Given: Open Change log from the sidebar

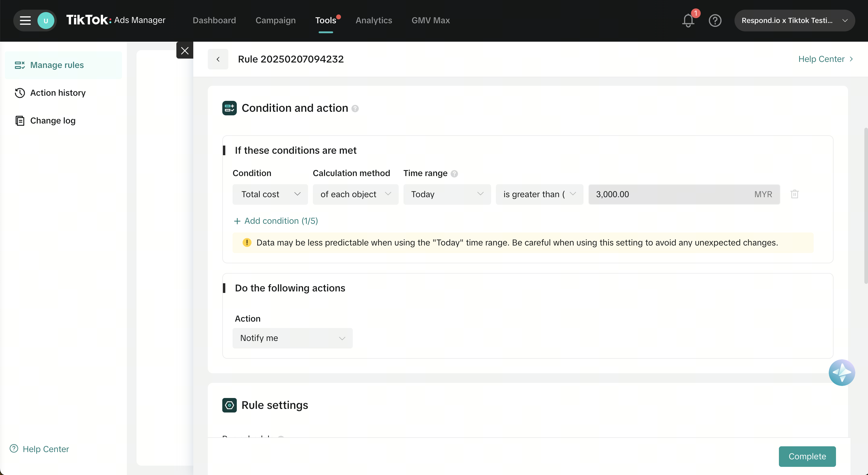Looking at the screenshot, I should tap(52, 120).
